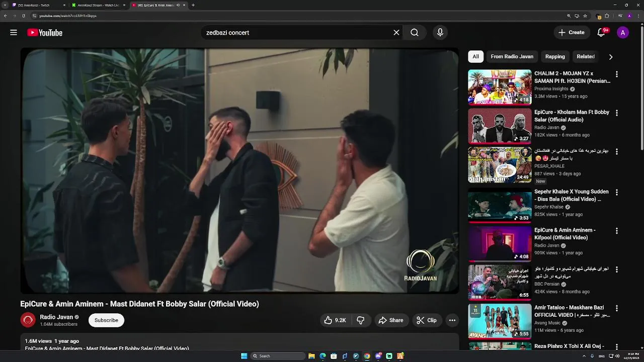Start voice search with microphone
This screenshot has width=644, height=362.
(440, 33)
